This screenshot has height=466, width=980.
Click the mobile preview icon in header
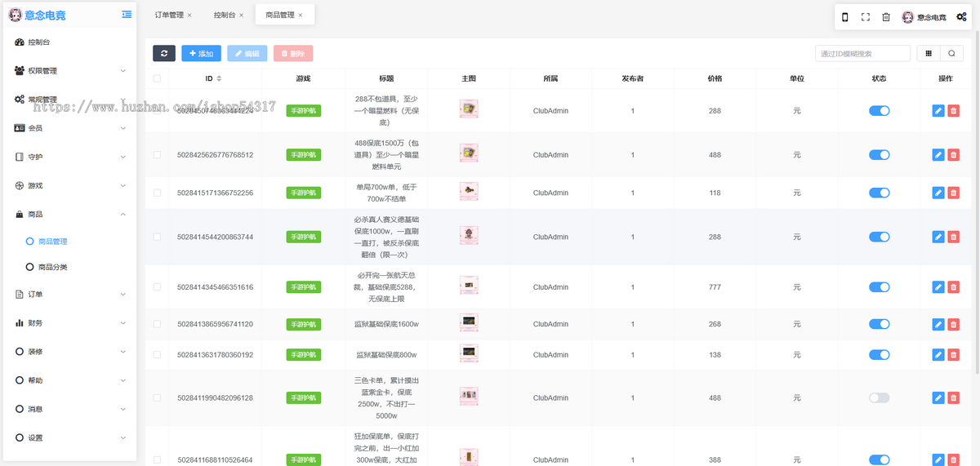pyautogui.click(x=845, y=16)
